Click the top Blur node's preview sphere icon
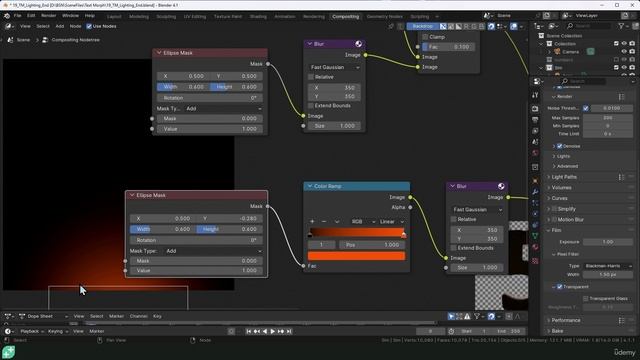This screenshot has width=640, height=360. pyautogui.click(x=358, y=44)
